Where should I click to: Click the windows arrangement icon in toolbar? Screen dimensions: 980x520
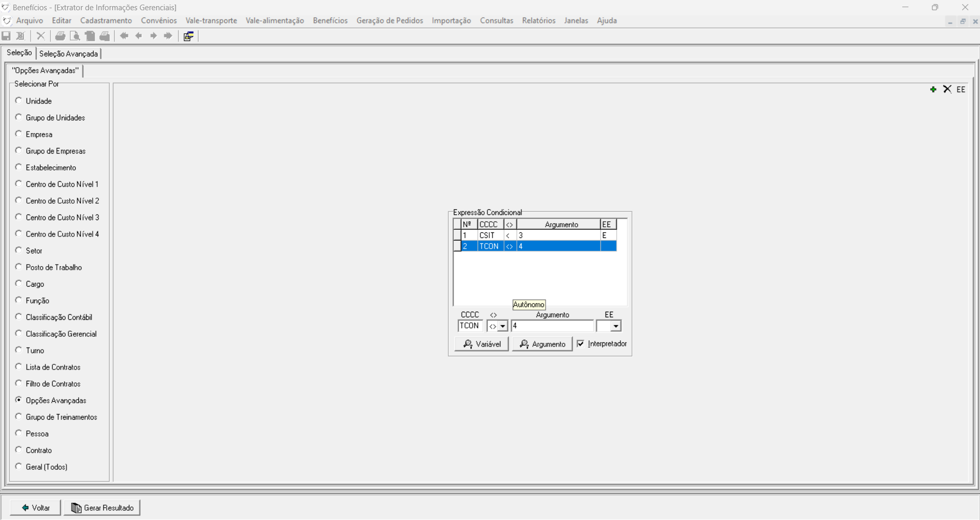coord(188,36)
